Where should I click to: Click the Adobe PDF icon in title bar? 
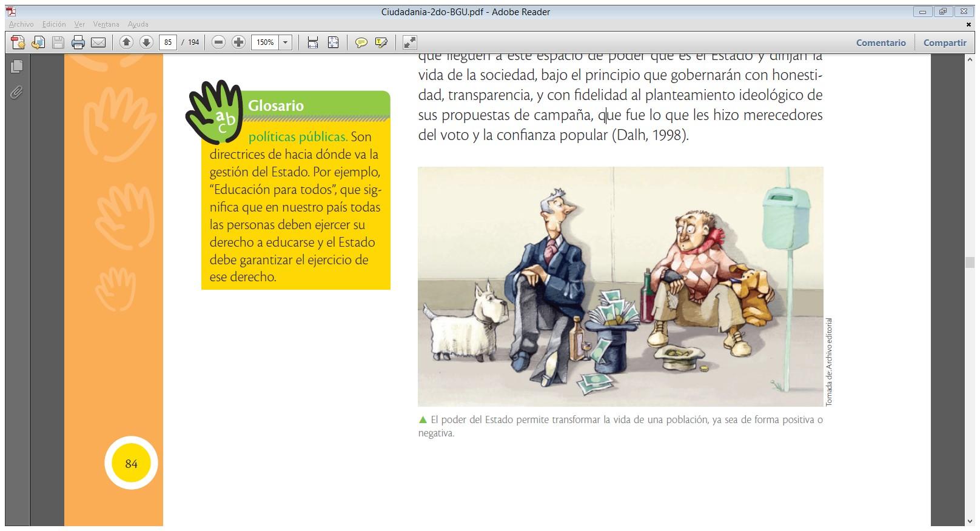[11, 12]
